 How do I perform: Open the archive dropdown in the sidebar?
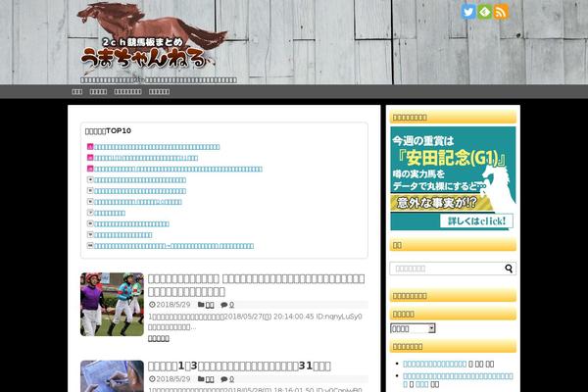click(413, 328)
